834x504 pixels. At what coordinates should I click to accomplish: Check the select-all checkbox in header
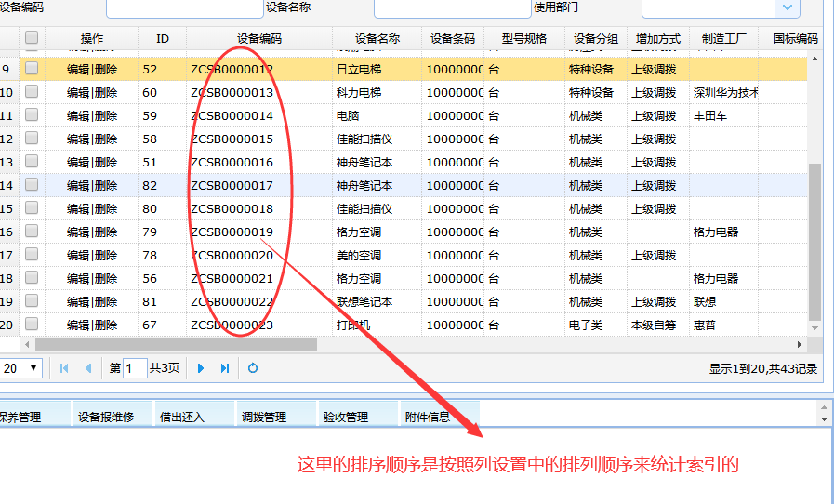point(33,38)
